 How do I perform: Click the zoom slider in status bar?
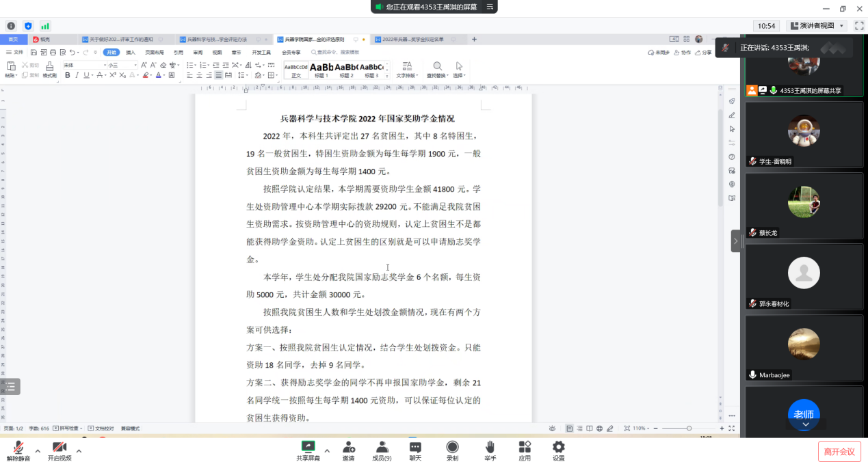689,428
